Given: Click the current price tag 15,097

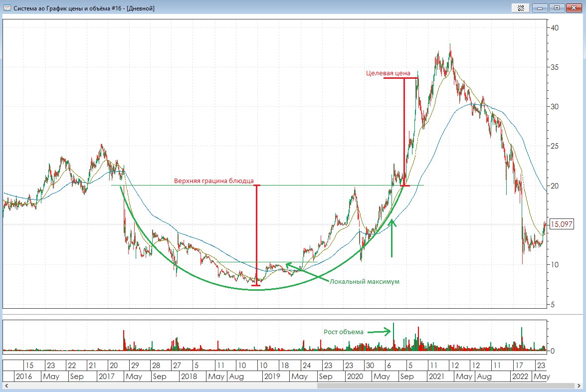Looking at the screenshot, I should click(561, 224).
